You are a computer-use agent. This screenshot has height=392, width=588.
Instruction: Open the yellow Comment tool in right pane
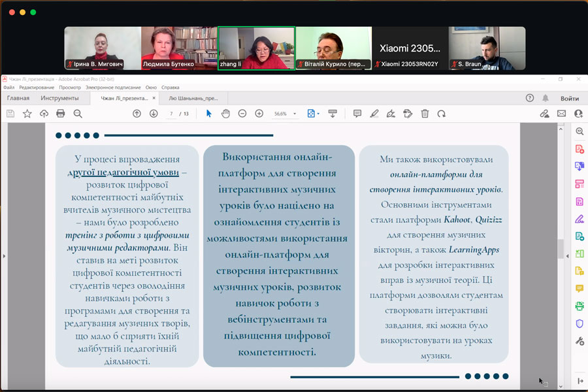580,288
